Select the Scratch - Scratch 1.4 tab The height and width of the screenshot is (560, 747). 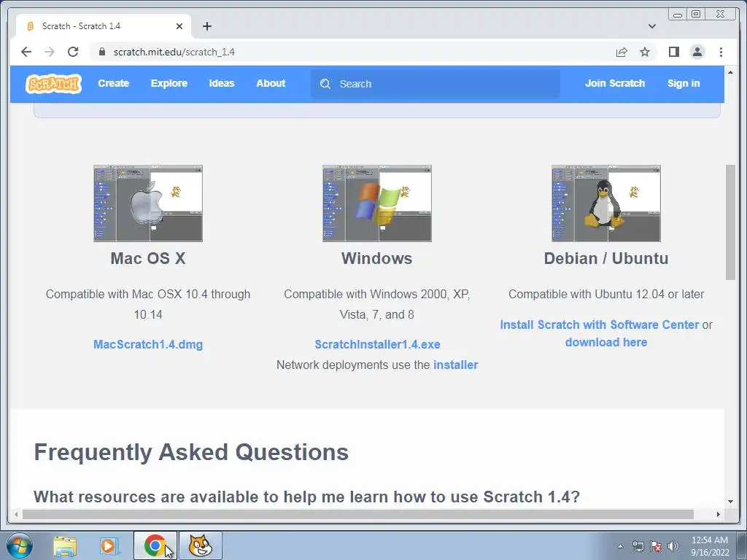(x=104, y=26)
